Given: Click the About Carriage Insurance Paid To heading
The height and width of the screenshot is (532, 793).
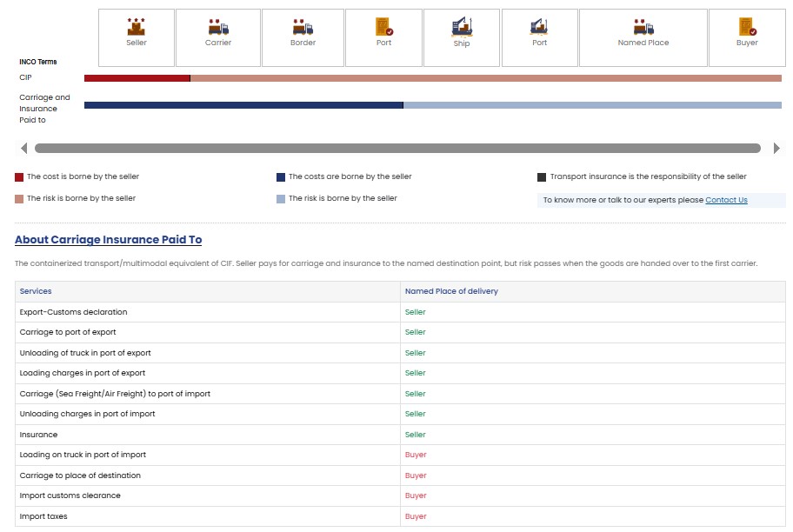Looking at the screenshot, I should tap(109, 240).
